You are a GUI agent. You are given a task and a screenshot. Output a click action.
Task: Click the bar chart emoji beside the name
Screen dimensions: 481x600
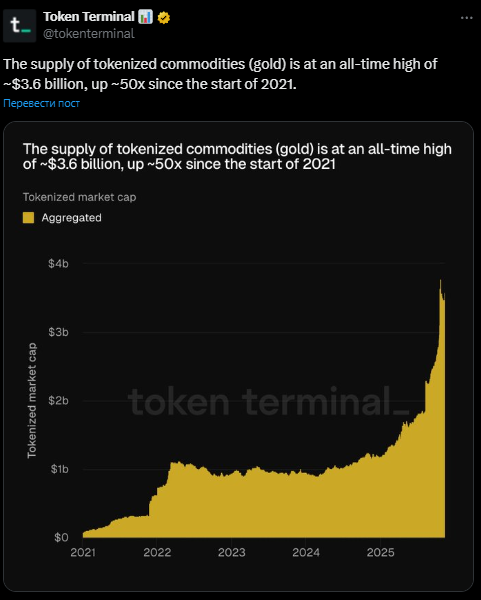click(145, 17)
